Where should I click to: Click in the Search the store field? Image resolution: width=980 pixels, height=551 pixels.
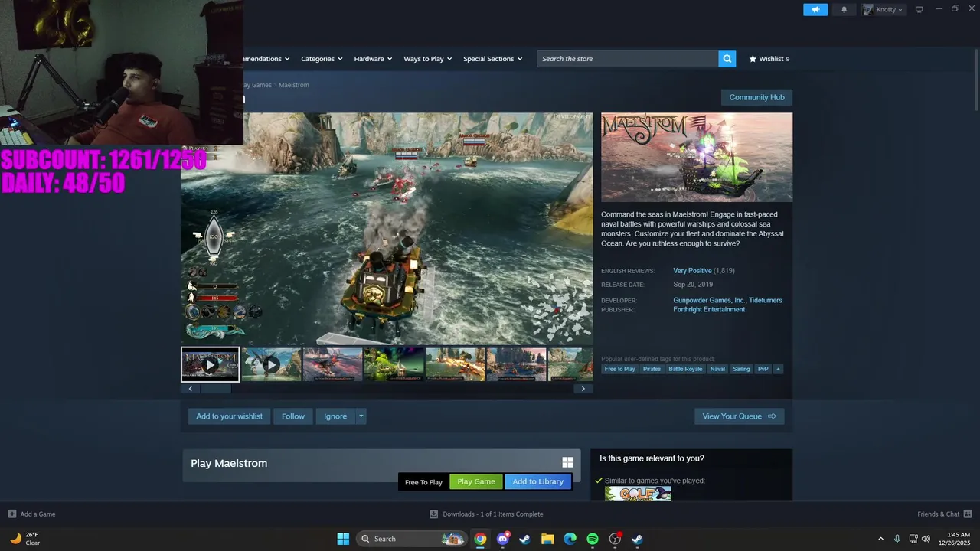pyautogui.click(x=627, y=59)
